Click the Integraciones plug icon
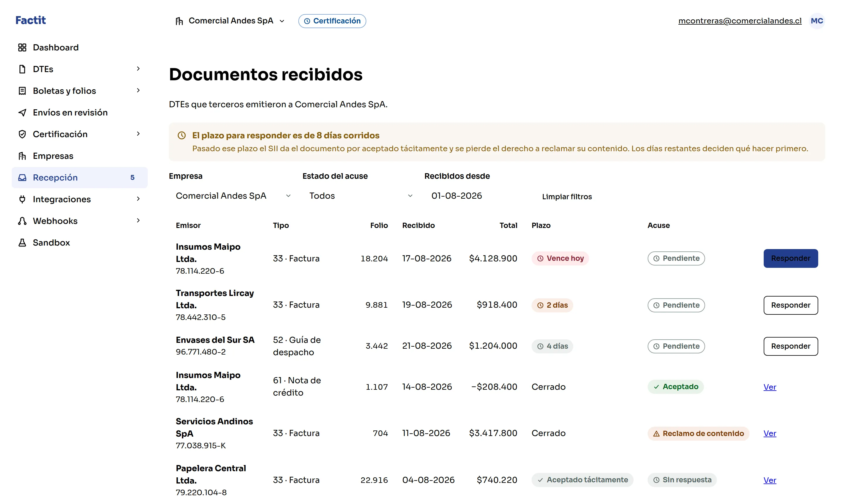 [22, 199]
